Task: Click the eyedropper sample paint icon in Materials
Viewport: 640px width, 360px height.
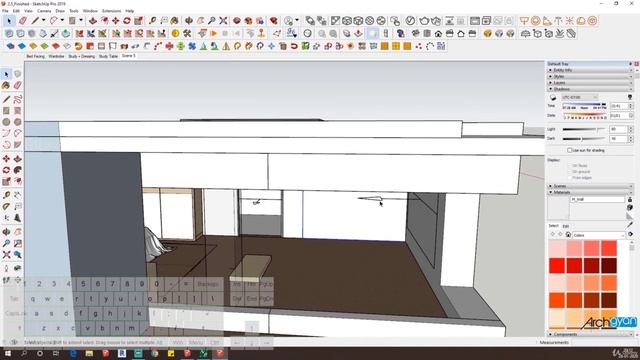Action: pos(630,224)
